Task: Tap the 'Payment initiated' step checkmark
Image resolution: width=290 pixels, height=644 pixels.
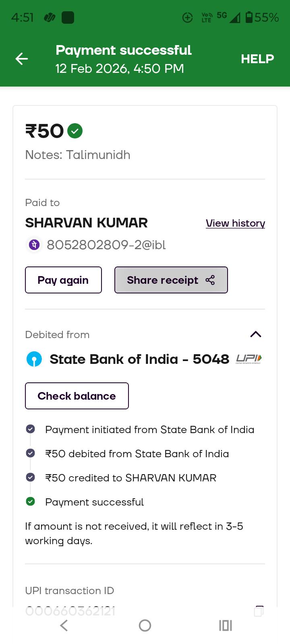Action: pyautogui.click(x=30, y=429)
